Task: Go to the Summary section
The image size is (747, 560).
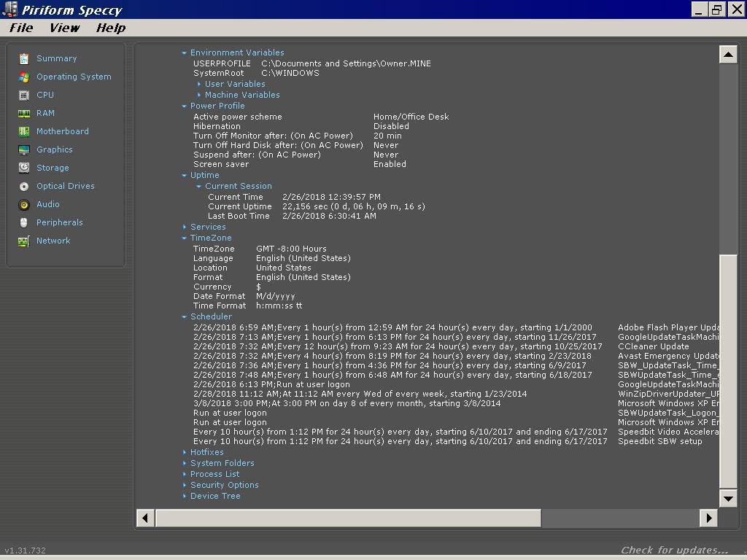Action: click(x=56, y=58)
